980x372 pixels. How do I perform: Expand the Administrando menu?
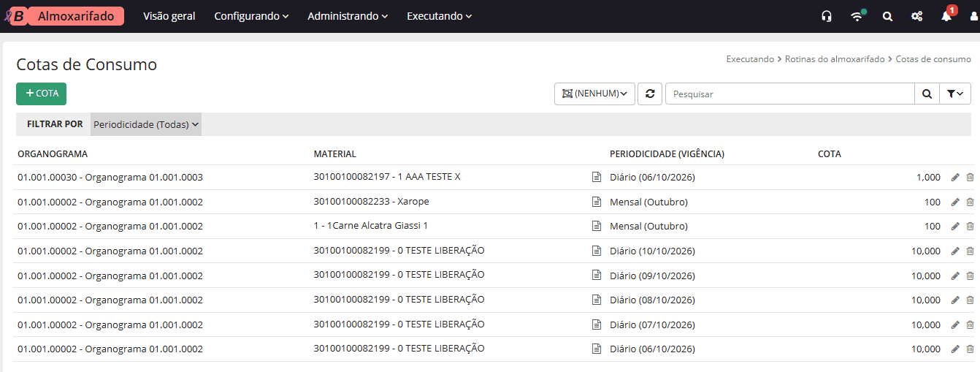348,16
